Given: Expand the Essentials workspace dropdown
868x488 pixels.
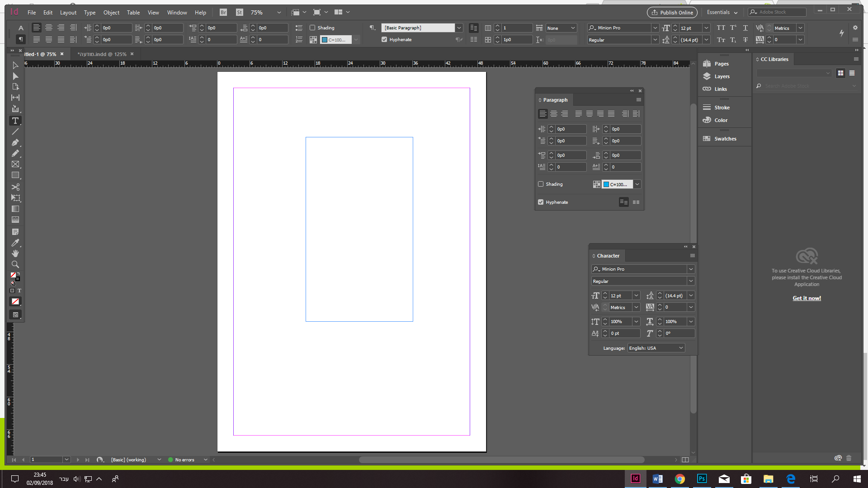Looking at the screenshot, I should (x=722, y=12).
